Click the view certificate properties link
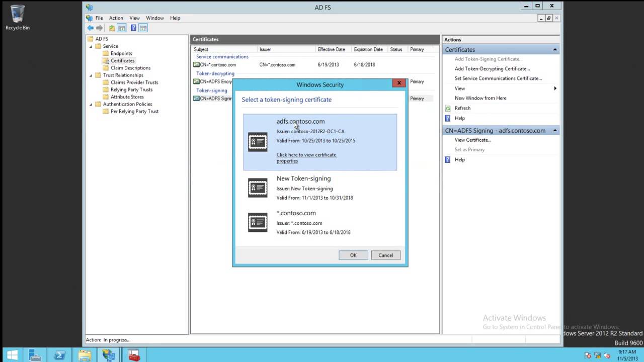 [x=306, y=158]
